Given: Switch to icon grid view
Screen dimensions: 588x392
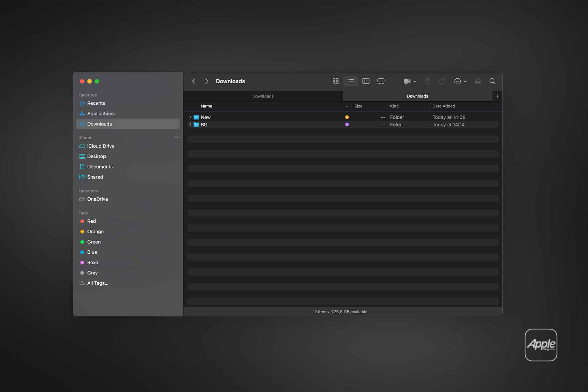Looking at the screenshot, I should pos(336,81).
